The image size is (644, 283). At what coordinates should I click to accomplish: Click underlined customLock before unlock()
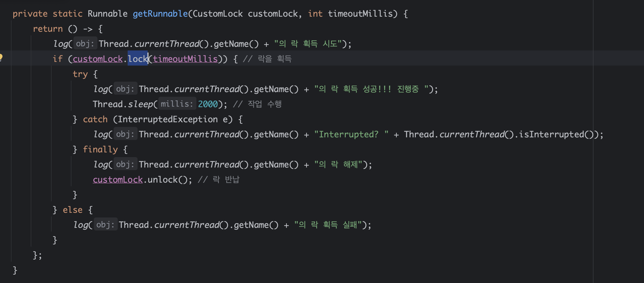tap(118, 180)
